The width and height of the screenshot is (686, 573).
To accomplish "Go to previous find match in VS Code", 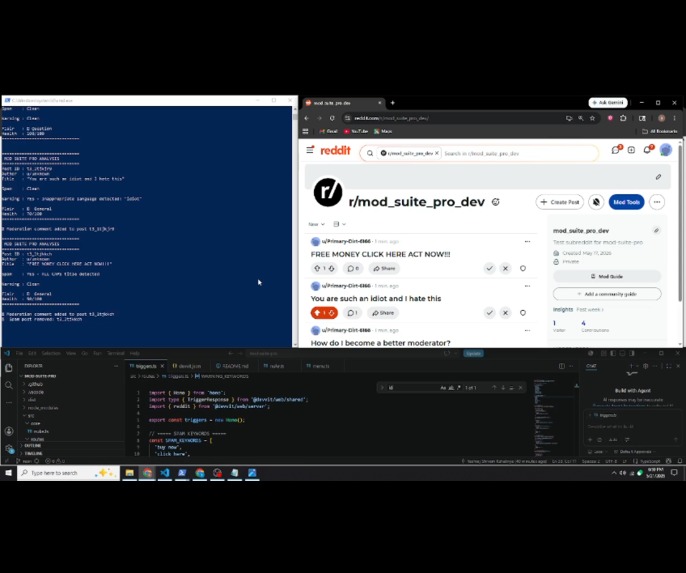I will 494,388.
